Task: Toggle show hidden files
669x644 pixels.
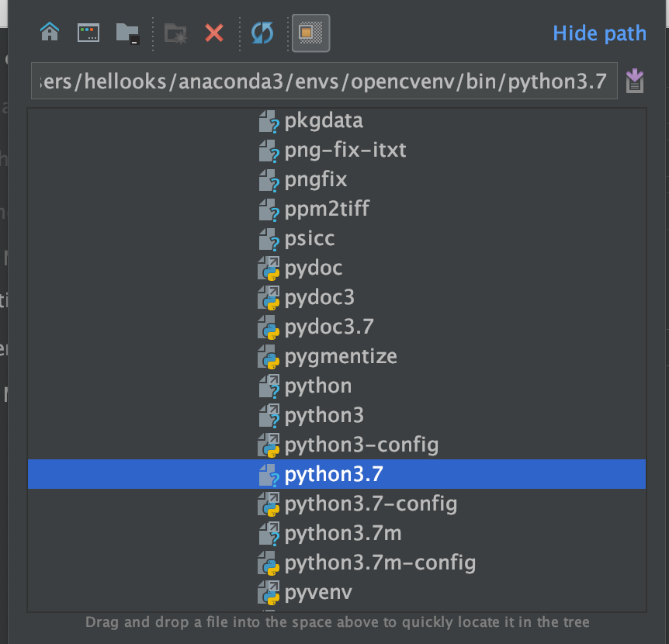Action: pyautogui.click(x=310, y=32)
